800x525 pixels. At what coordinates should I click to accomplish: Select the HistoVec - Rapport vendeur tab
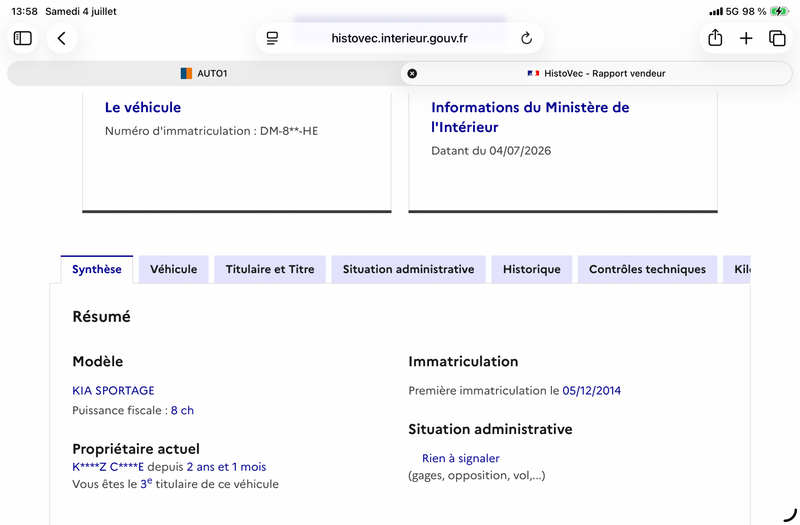pyautogui.click(x=596, y=73)
